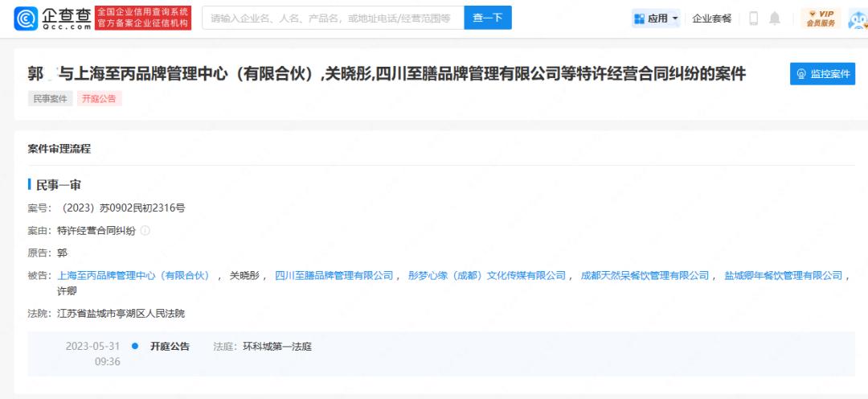Select case number (2023)苏0902民初2316号
The height and width of the screenshot is (399, 868).
(x=121, y=208)
